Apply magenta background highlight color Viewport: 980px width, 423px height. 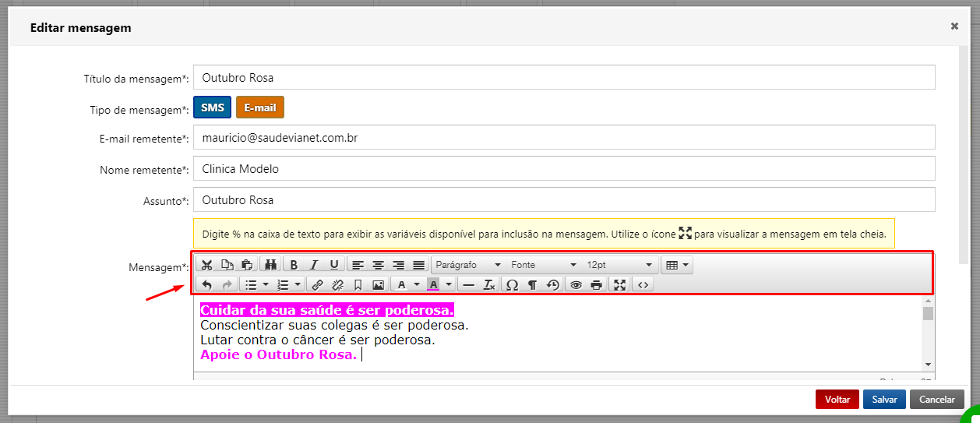[x=433, y=285]
